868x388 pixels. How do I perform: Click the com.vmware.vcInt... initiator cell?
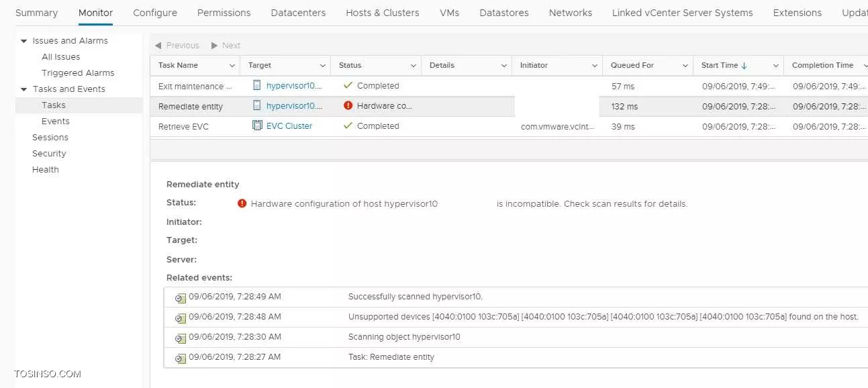tap(558, 126)
